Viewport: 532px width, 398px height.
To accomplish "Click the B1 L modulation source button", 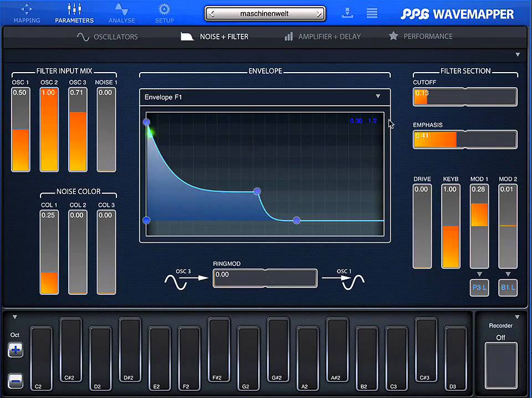I will 508,288.
